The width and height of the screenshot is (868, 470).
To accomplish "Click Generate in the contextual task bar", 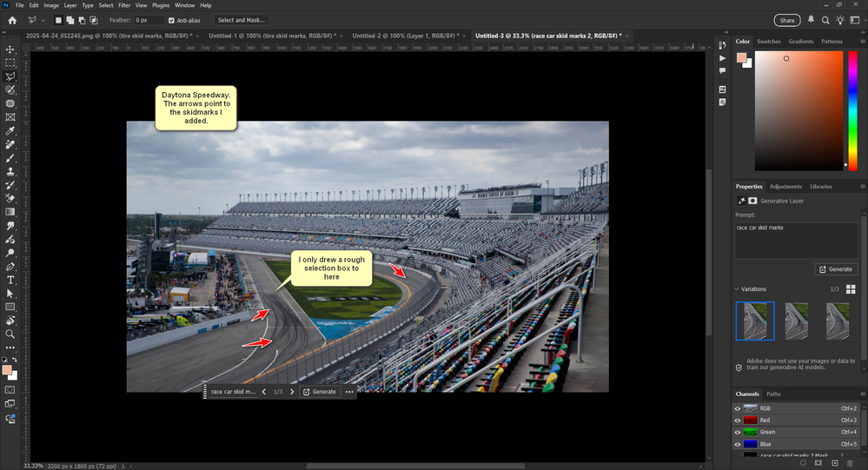I will click(x=320, y=392).
